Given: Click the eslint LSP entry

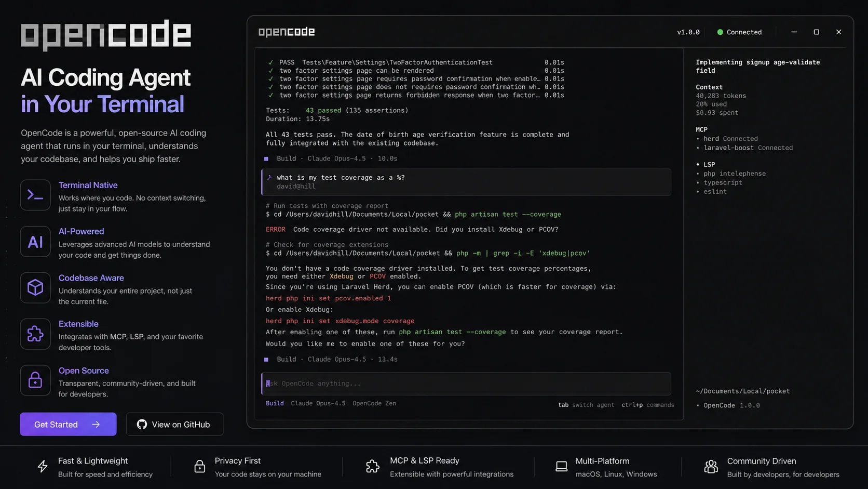Looking at the screenshot, I should 711,191.
